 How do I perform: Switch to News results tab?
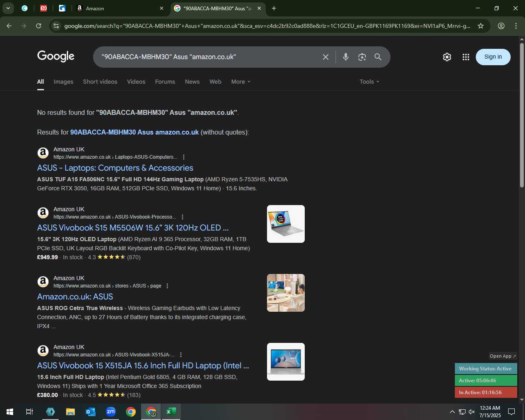pyautogui.click(x=192, y=82)
